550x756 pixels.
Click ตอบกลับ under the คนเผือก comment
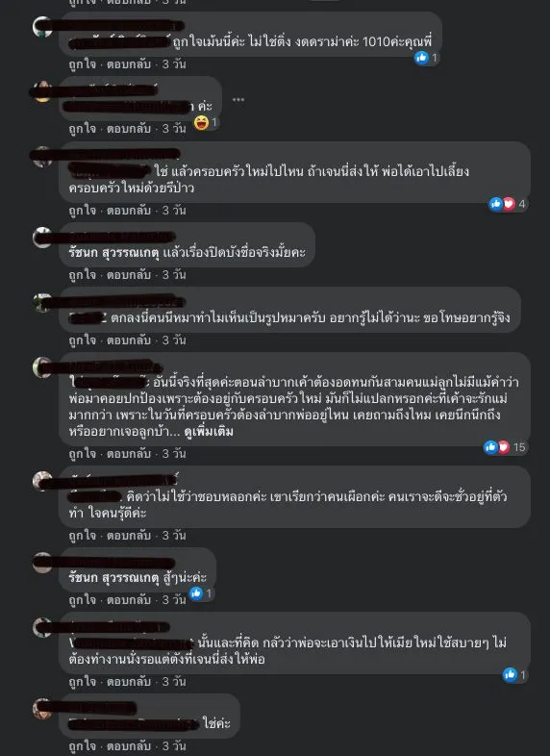(129, 535)
